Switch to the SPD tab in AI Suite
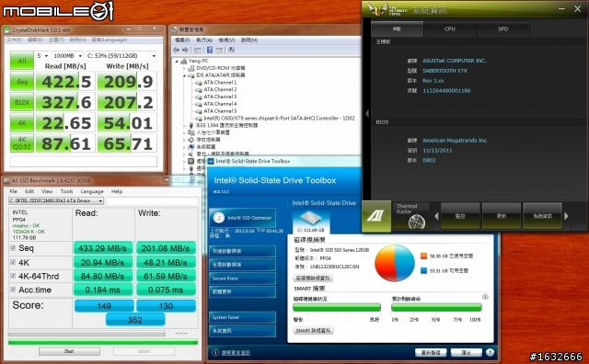The image size is (589, 364). click(x=502, y=28)
